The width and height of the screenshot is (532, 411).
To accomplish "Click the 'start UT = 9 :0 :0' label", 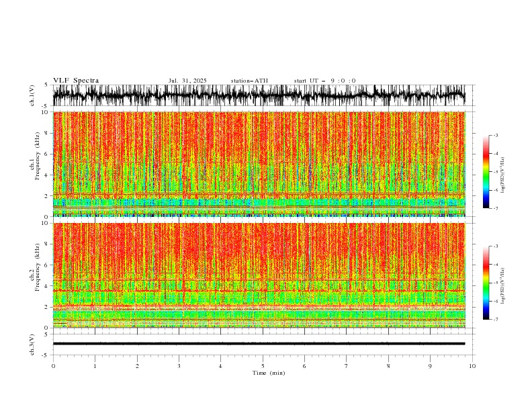I will coord(324,81).
